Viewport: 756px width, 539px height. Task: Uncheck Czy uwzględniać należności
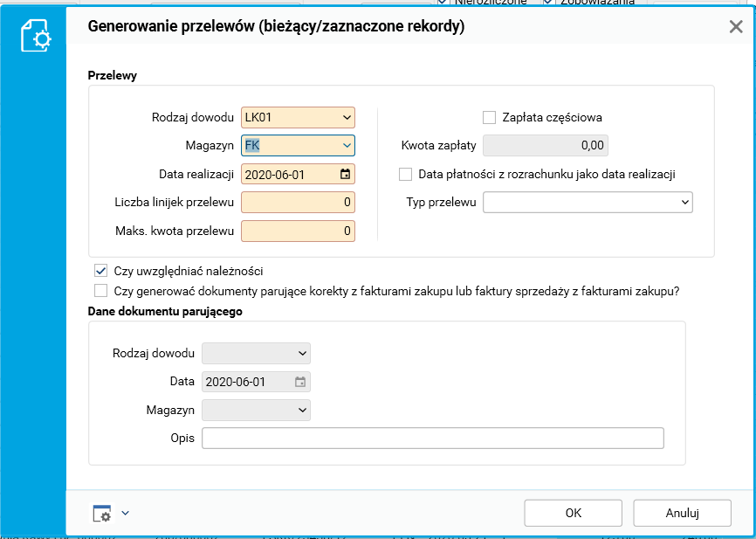pos(101,271)
